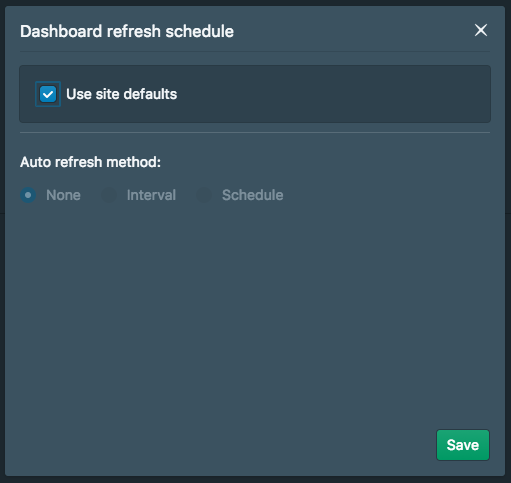Click the green Save button

click(463, 445)
